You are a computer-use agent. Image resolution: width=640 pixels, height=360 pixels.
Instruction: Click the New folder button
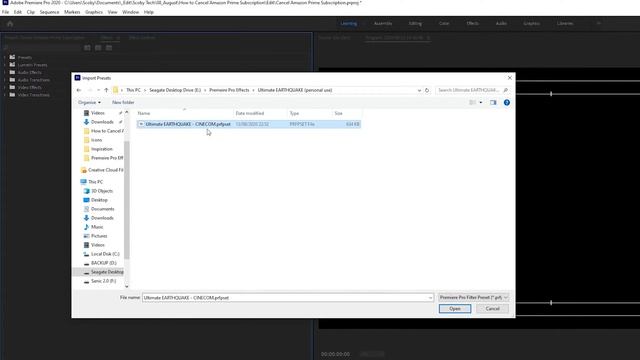[123, 102]
